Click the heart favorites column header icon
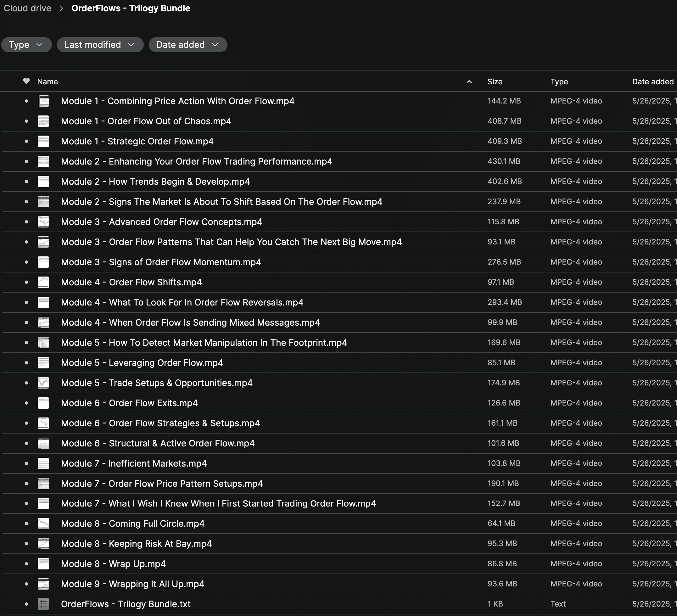 click(26, 81)
